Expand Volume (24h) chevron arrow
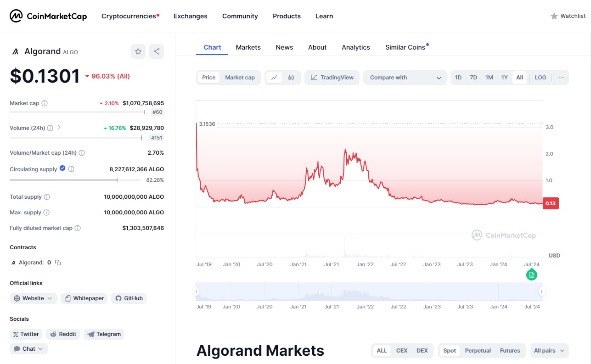Image resolution: width=591 pixels, height=364 pixels. (59, 128)
